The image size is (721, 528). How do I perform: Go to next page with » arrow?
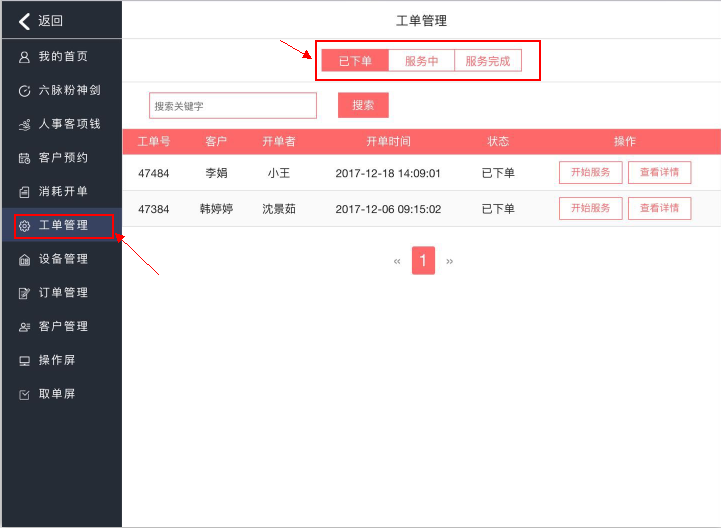click(x=449, y=261)
